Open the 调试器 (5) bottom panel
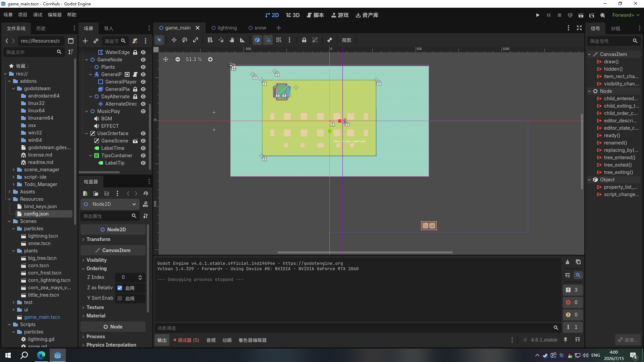The image size is (644, 362). point(186,340)
